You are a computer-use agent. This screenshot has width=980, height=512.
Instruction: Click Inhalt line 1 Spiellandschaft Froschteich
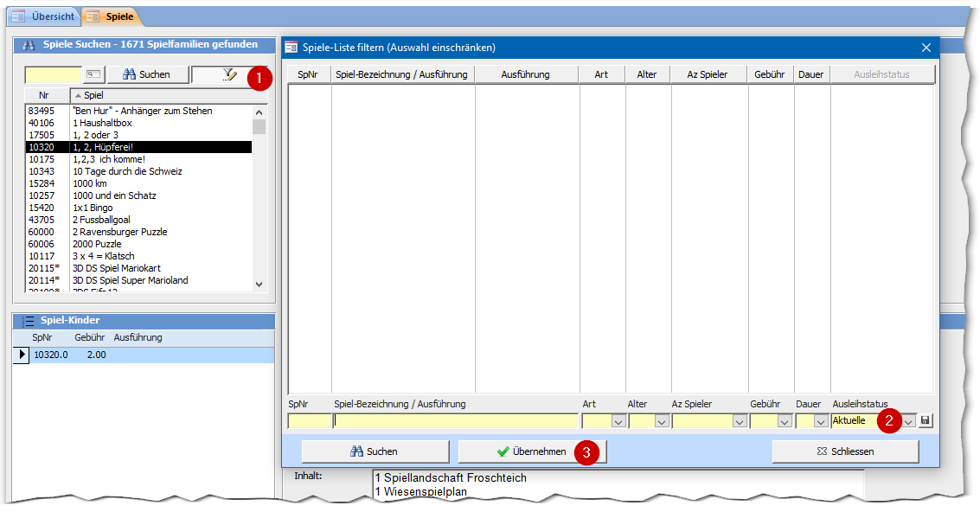tap(451, 477)
